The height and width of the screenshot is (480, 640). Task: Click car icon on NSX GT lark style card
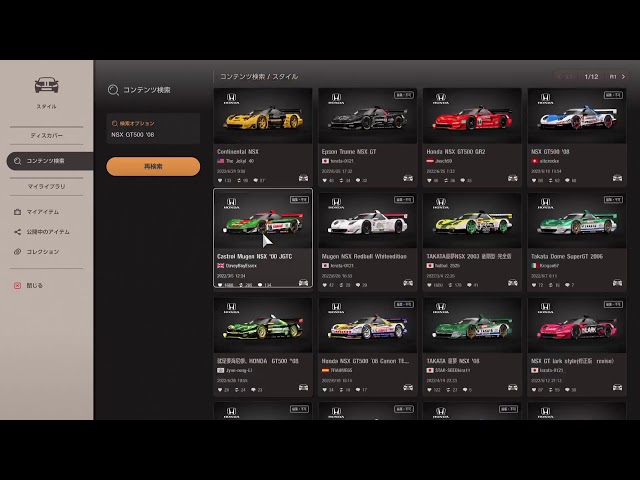click(x=617, y=387)
